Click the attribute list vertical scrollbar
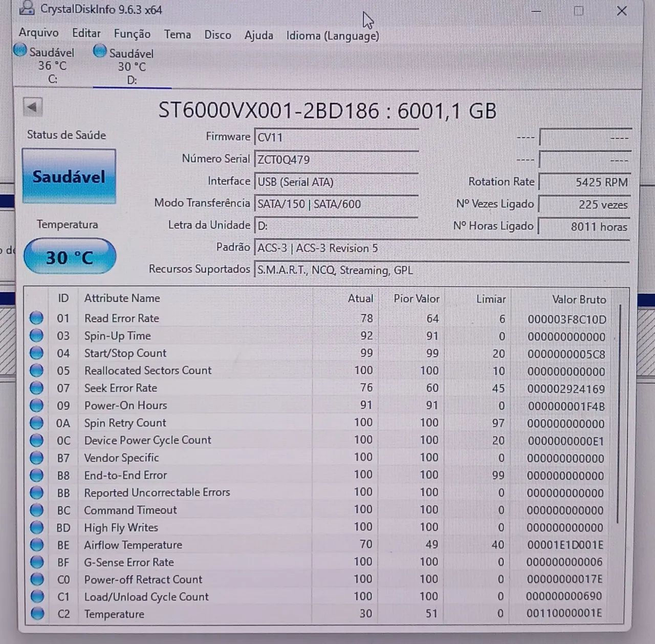The width and height of the screenshot is (655, 644). [x=619, y=415]
